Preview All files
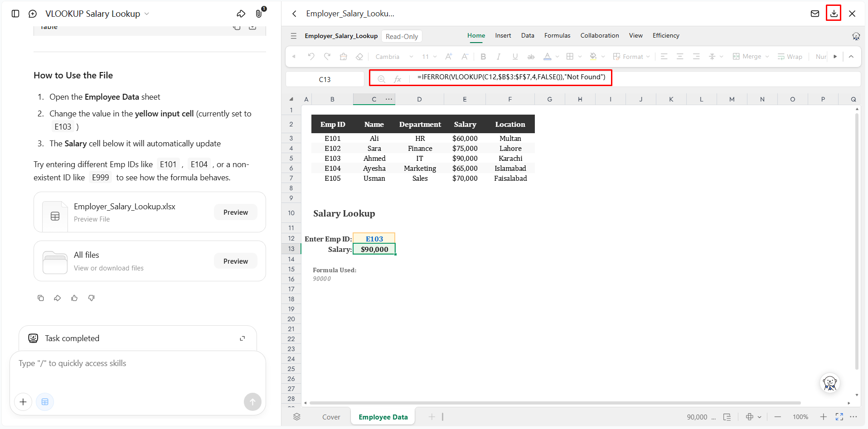The width and height of the screenshot is (868, 429). click(x=236, y=261)
